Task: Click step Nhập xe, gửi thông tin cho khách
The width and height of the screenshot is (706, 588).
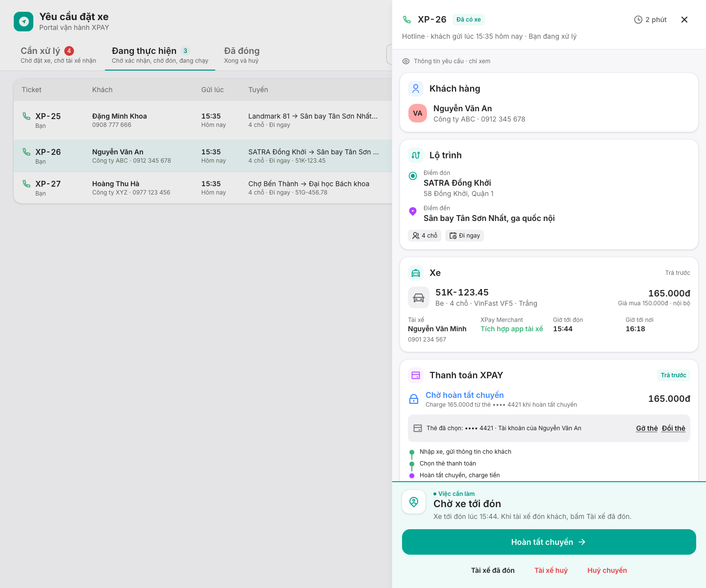Action: tap(465, 452)
